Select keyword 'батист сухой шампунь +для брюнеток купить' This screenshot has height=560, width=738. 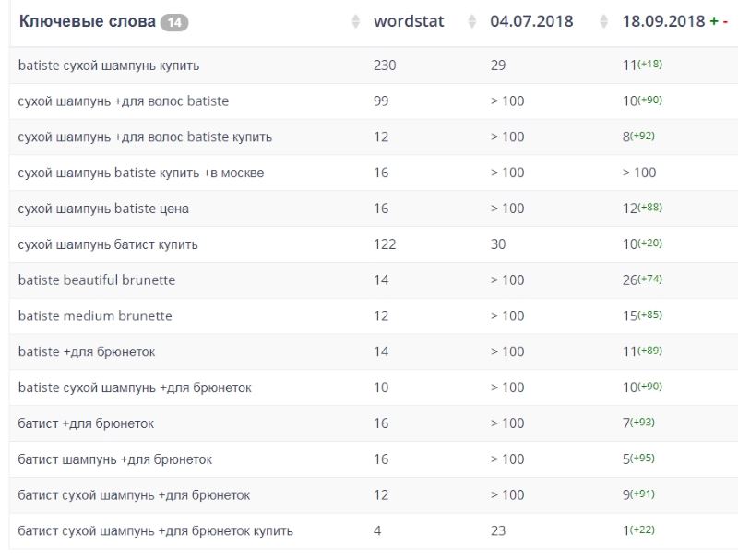pos(155,530)
